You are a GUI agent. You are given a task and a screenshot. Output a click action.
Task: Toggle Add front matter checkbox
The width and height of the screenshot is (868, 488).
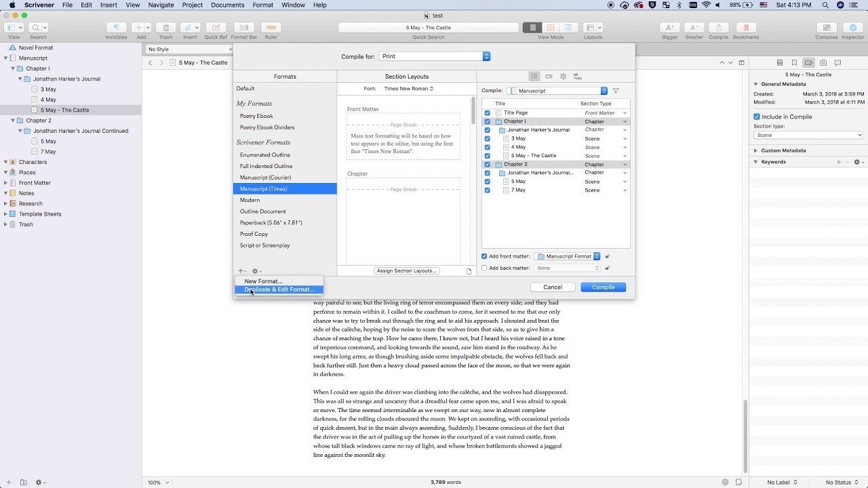pos(484,256)
